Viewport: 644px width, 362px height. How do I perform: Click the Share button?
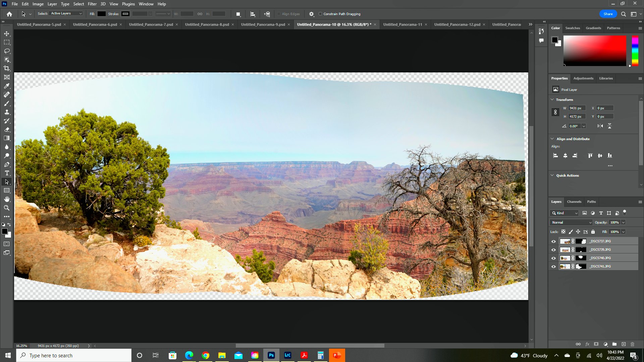tap(608, 14)
